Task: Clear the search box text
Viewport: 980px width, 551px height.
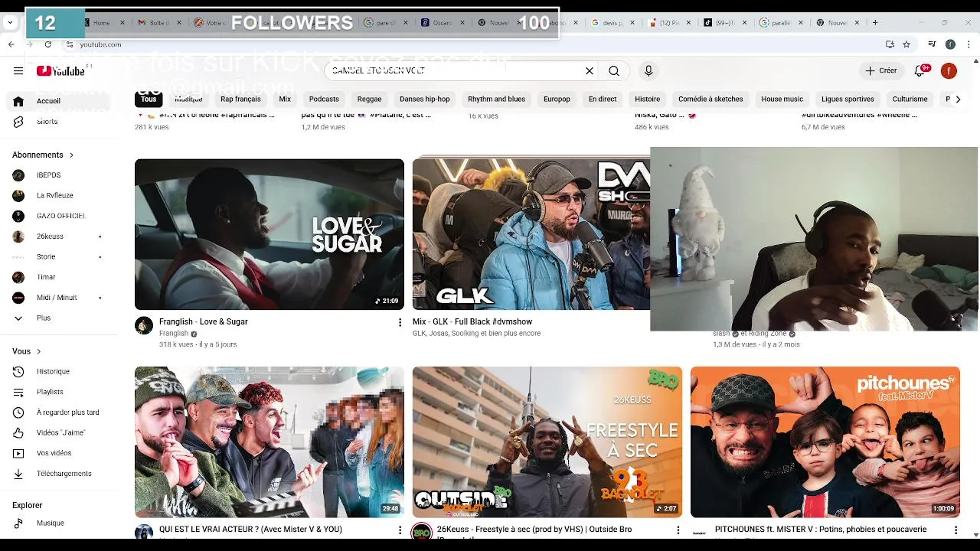Action: tap(590, 70)
